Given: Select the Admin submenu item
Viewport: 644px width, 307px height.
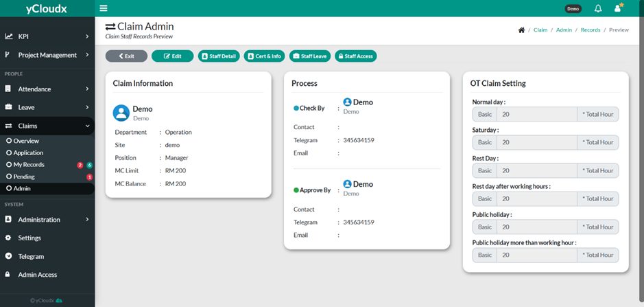Looking at the screenshot, I should [47, 188].
